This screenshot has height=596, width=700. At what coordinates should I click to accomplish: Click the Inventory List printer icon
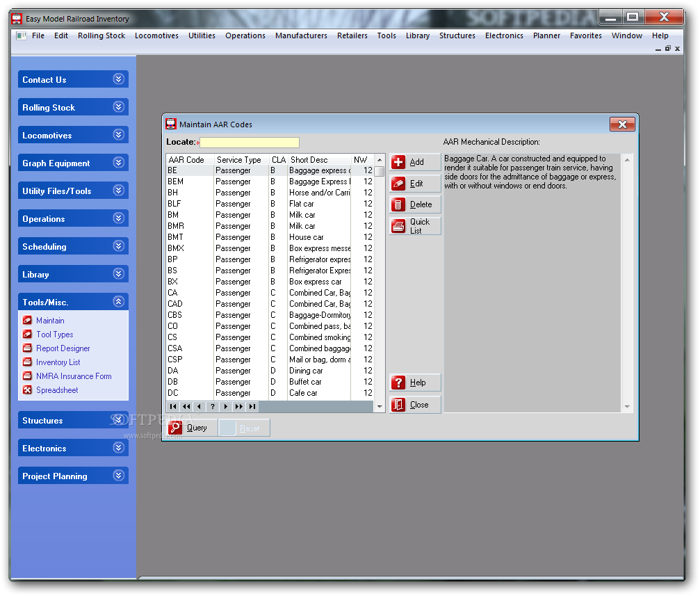point(27,362)
